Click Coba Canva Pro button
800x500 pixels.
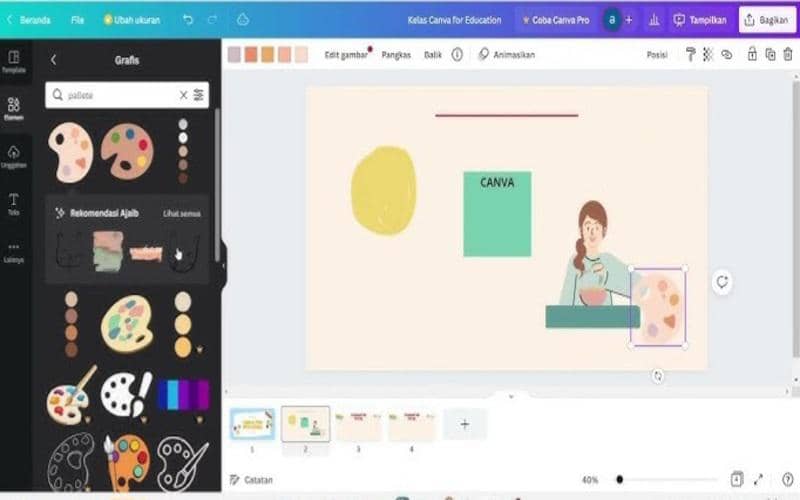[556, 20]
